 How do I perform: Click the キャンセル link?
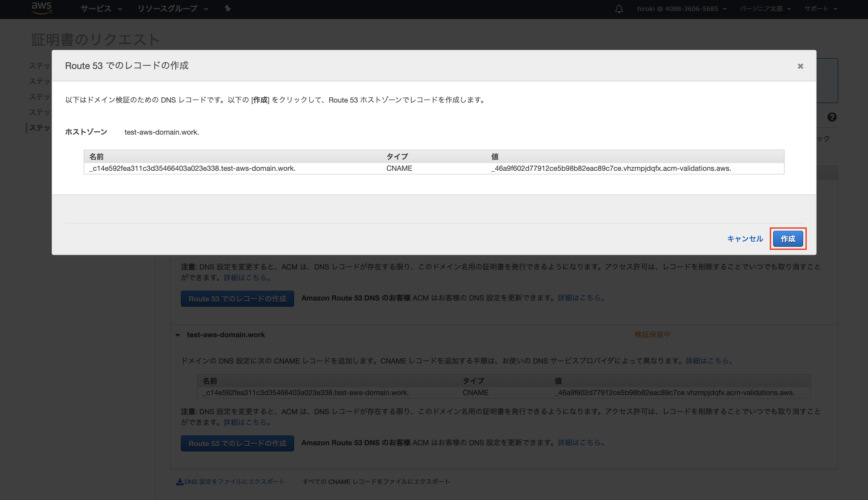(x=745, y=239)
